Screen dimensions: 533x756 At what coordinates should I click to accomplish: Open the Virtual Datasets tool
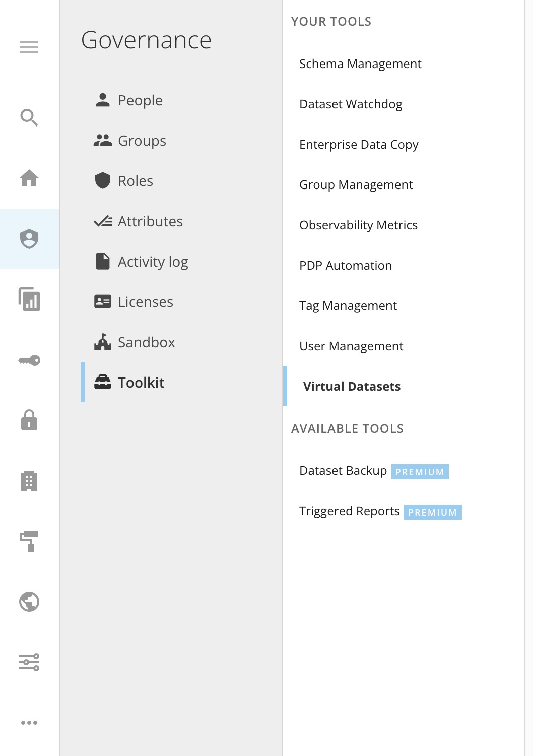(x=352, y=387)
